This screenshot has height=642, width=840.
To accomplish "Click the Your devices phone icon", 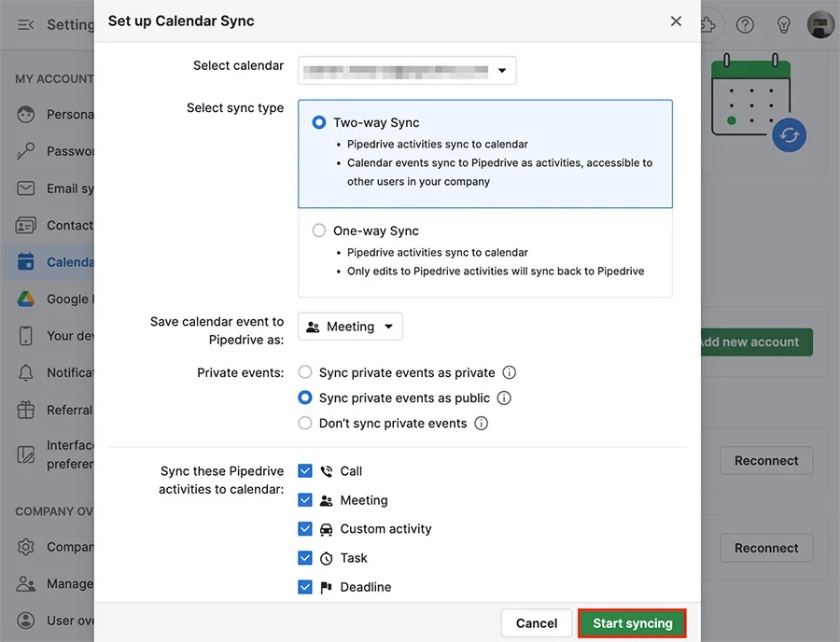I will point(26,336).
